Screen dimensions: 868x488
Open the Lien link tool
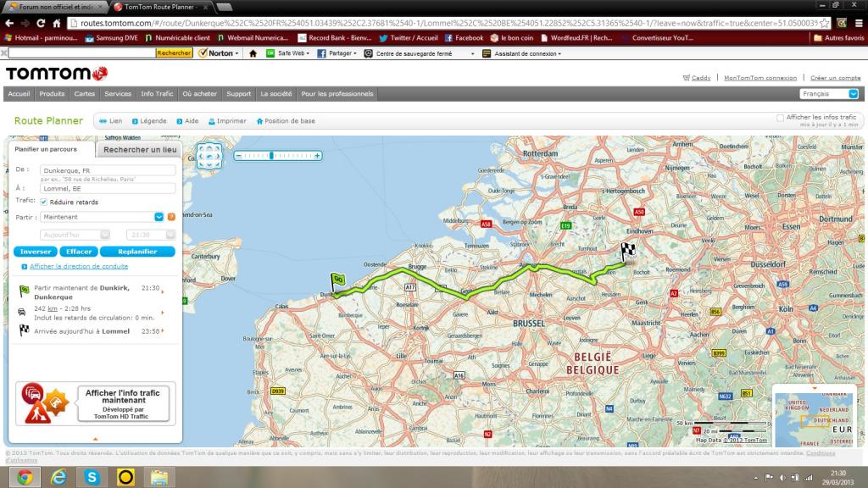point(111,121)
